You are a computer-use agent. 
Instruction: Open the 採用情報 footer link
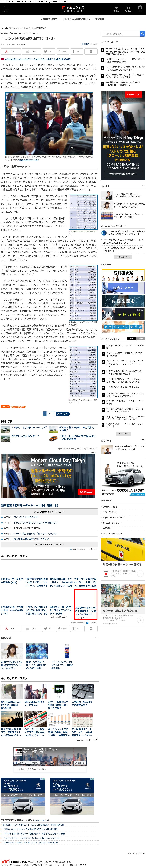point(82,865)
